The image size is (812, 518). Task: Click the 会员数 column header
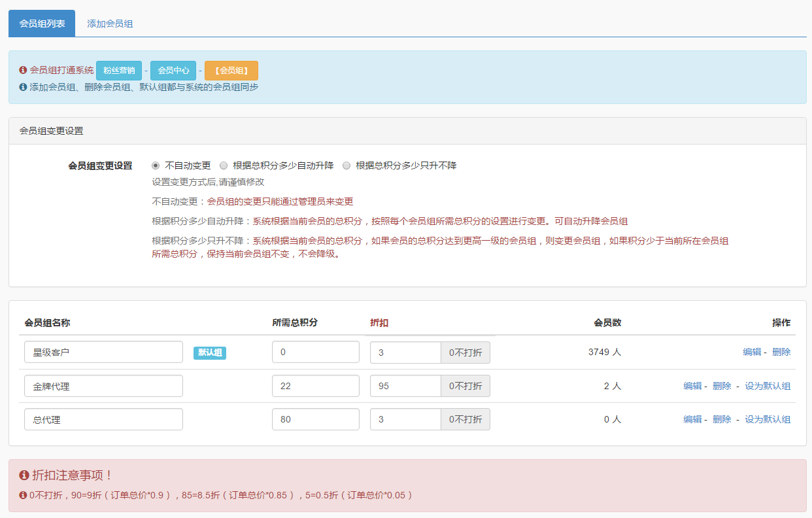click(607, 322)
